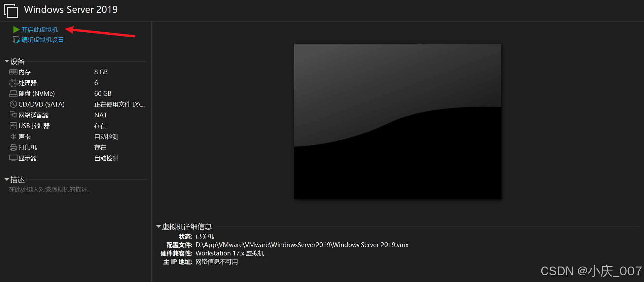Click the display monitor icon
The height and width of the screenshot is (282, 644).
13,158
